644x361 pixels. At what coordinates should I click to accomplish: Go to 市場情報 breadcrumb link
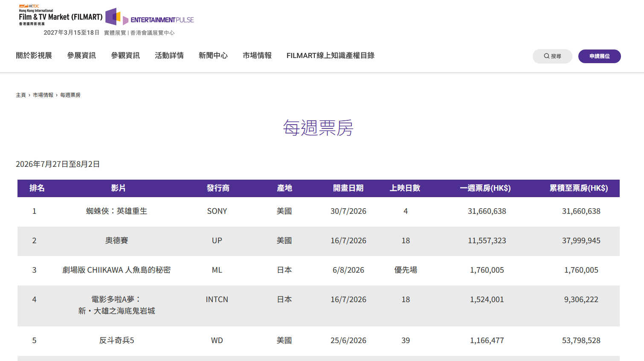43,95
